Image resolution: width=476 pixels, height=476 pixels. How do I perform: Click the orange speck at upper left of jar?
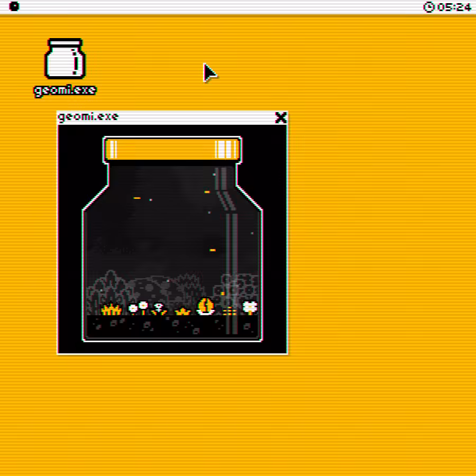(x=137, y=198)
